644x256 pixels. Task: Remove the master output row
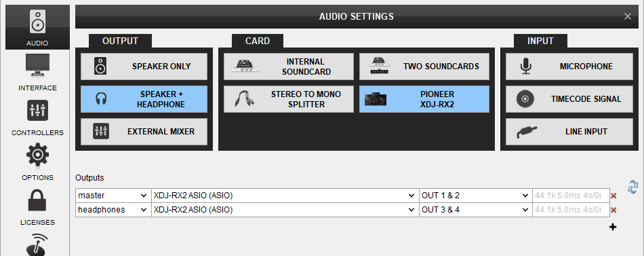[613, 196]
